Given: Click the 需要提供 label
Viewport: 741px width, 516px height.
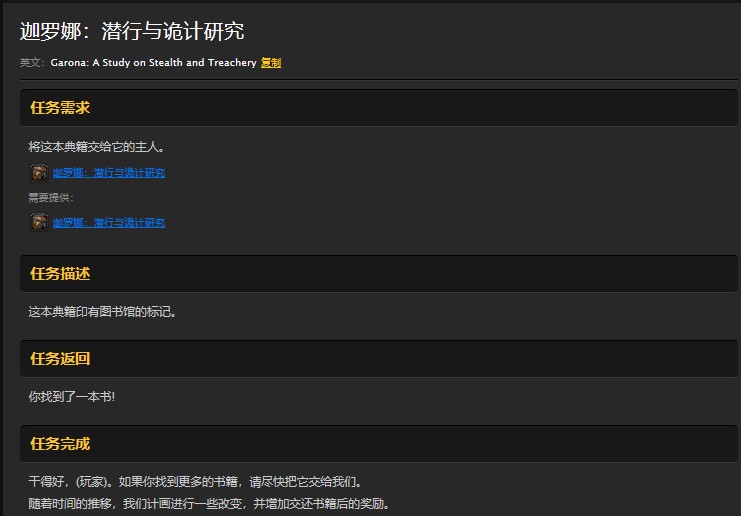Looking at the screenshot, I should pyautogui.click(x=50, y=198).
